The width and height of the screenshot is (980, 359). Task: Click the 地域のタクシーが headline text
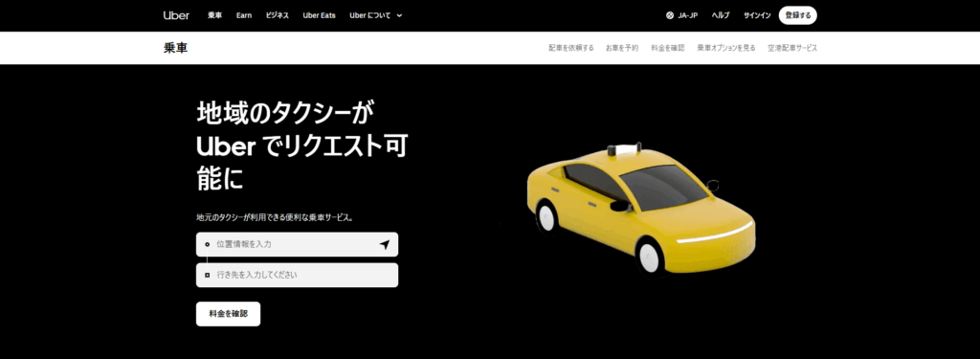(x=285, y=113)
